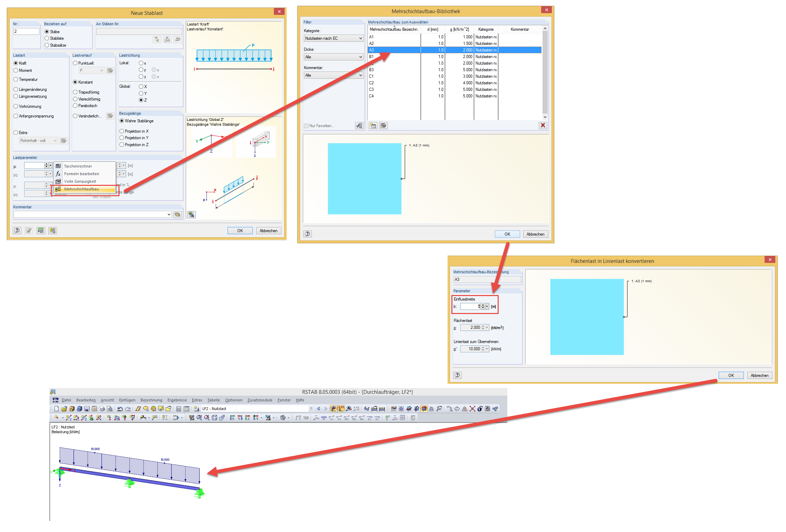Click Open folder icon in RSTAB toolbar
The height and width of the screenshot is (532, 786).
[64, 409]
